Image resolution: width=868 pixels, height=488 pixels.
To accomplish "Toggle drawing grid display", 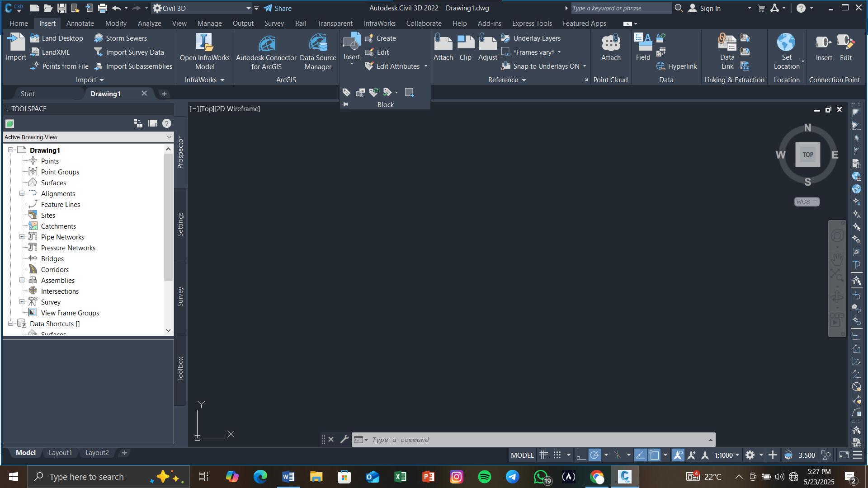I will tap(543, 455).
